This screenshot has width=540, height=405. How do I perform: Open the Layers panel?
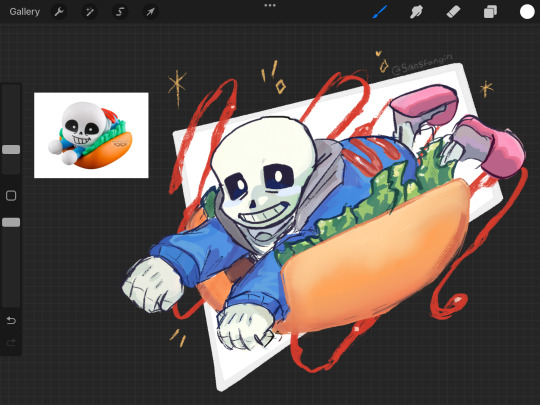tap(490, 12)
